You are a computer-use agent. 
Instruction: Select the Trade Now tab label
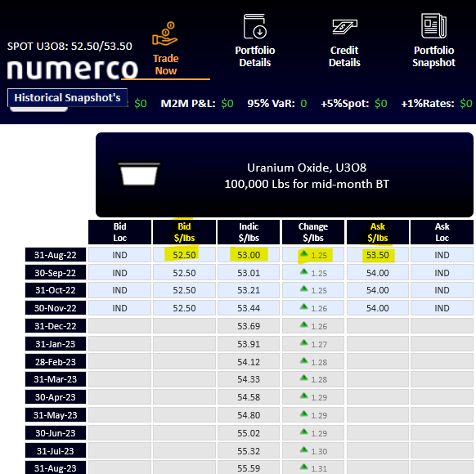coord(166,65)
